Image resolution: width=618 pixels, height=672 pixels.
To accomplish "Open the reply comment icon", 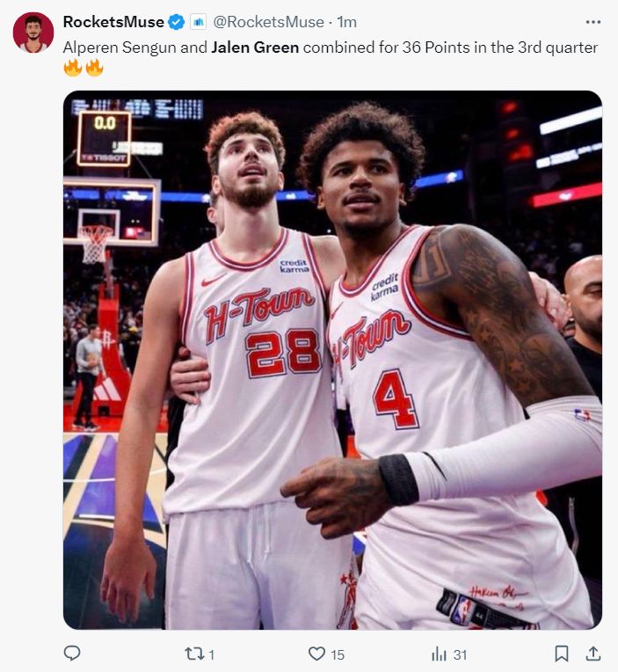I will [x=72, y=654].
